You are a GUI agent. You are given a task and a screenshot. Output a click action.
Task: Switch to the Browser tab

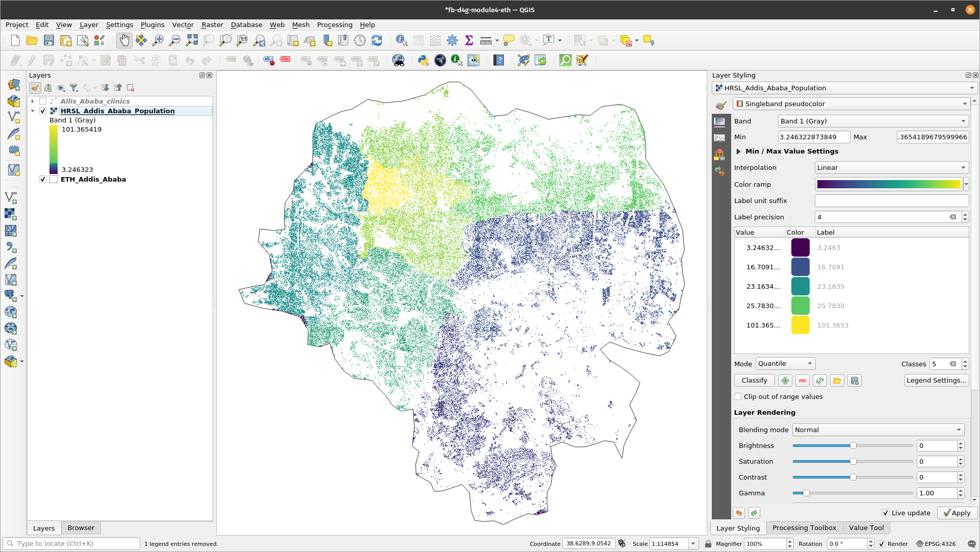tap(81, 527)
